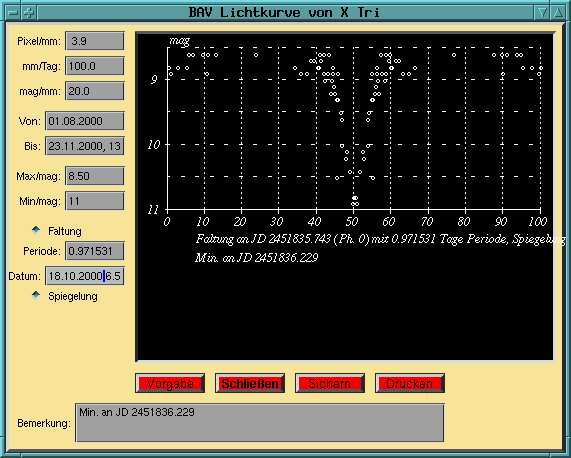Toggle the Faltung option
Viewport: 571px width, 458px height.
36,230
